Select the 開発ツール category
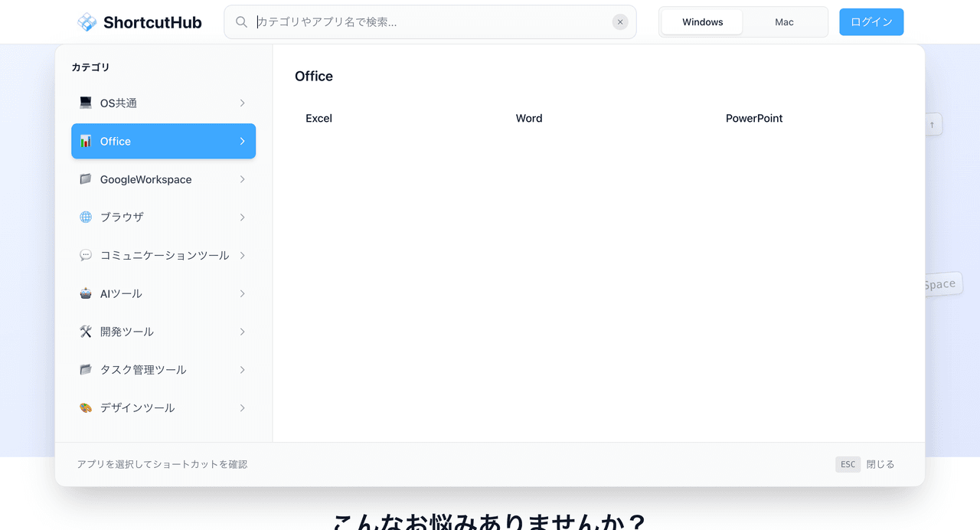 [x=163, y=332]
